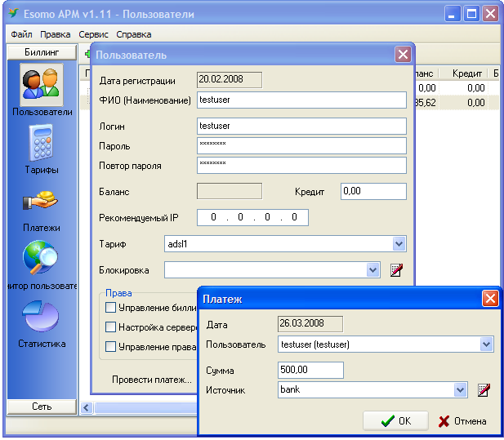Open the Файл menu

21,34
